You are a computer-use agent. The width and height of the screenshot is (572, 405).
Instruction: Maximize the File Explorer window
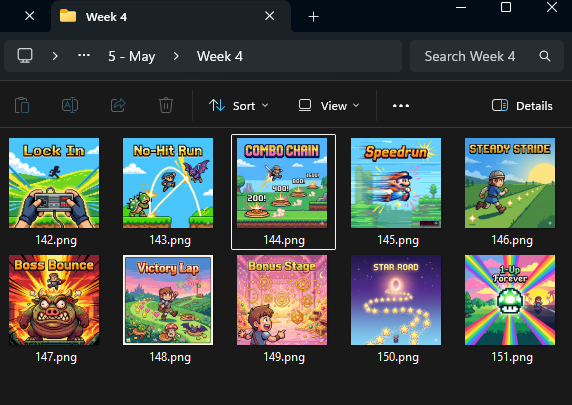(506, 7)
